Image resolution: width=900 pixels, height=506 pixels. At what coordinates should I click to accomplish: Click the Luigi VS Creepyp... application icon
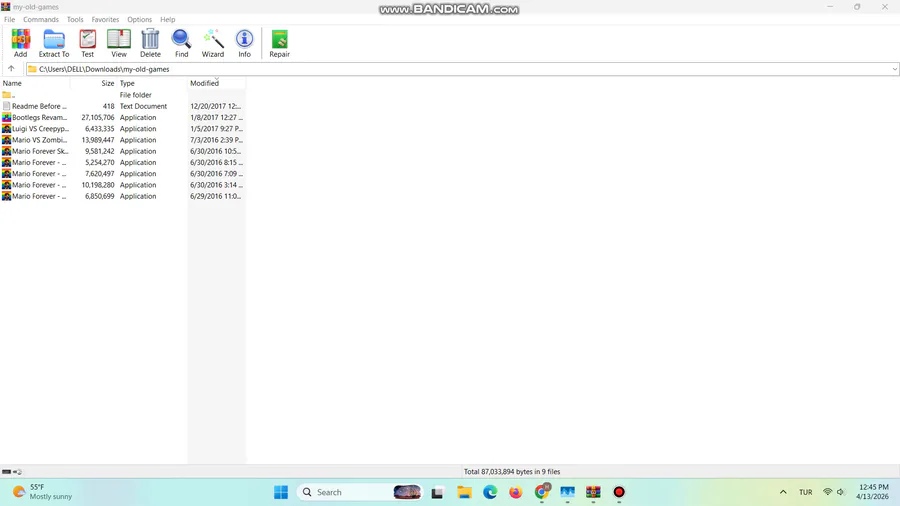coord(6,129)
